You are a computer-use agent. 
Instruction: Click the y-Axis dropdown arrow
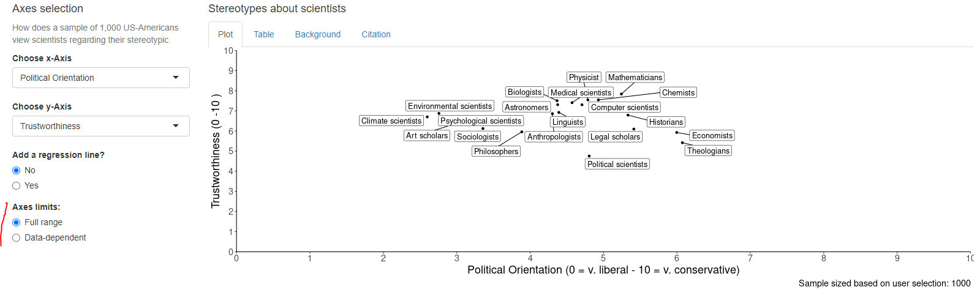tap(176, 126)
